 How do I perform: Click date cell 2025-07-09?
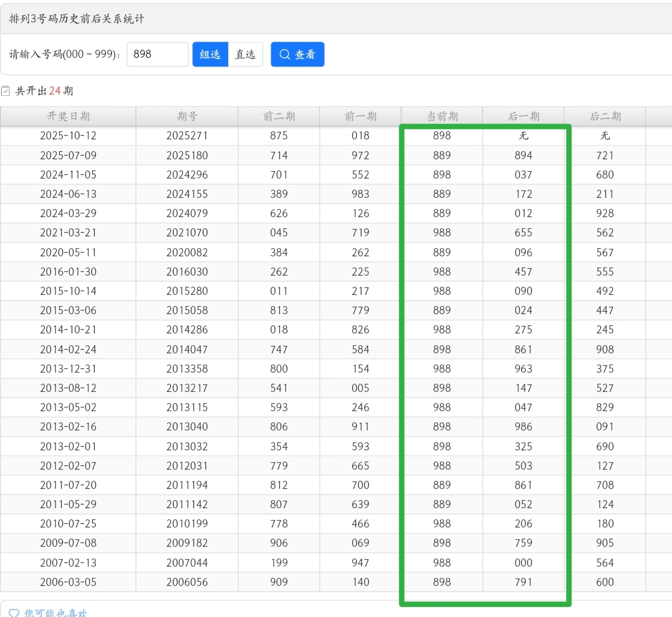point(68,155)
